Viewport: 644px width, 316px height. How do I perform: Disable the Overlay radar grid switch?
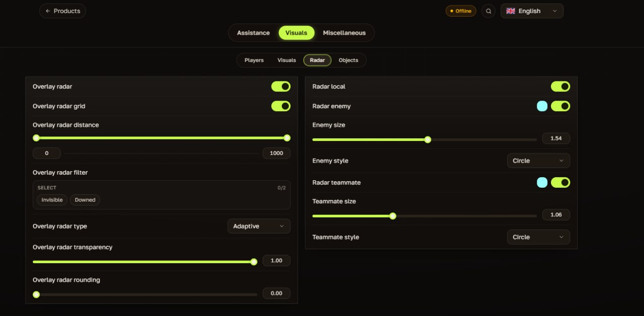281,106
